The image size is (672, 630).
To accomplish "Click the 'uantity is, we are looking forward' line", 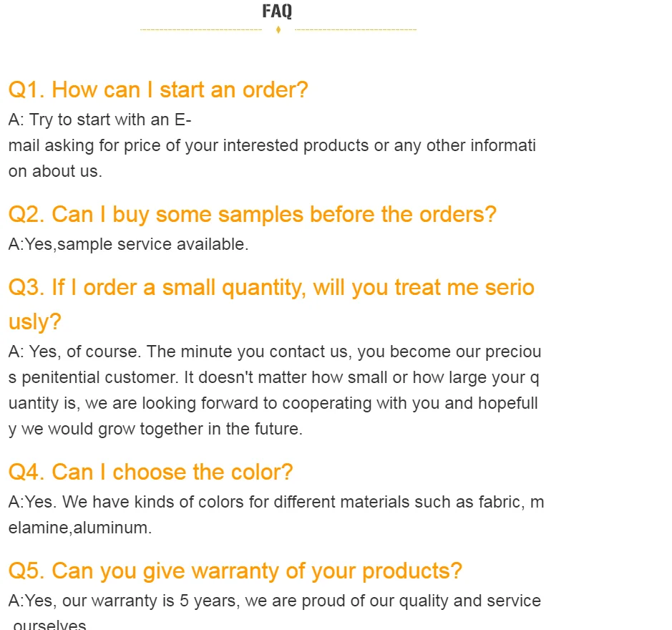I will [x=273, y=403].
